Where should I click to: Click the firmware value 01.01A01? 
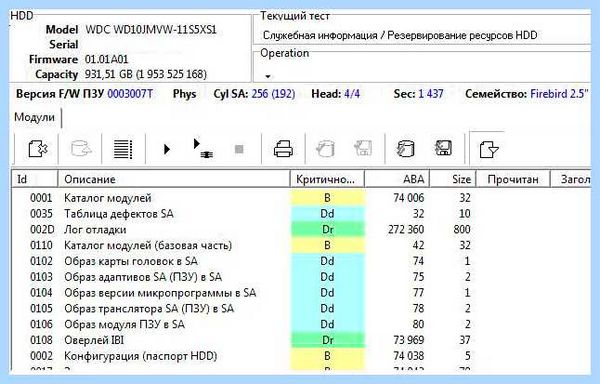click(106, 60)
